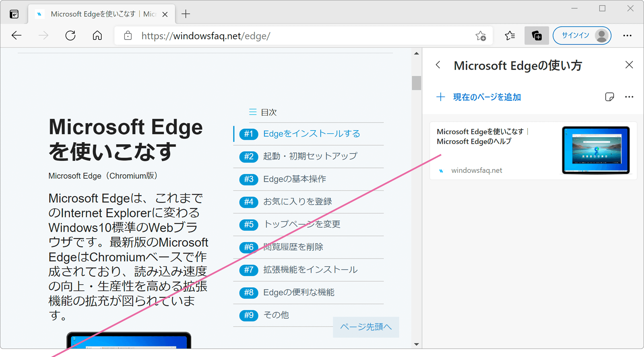
Task: Click the address bar URL
Action: [206, 36]
